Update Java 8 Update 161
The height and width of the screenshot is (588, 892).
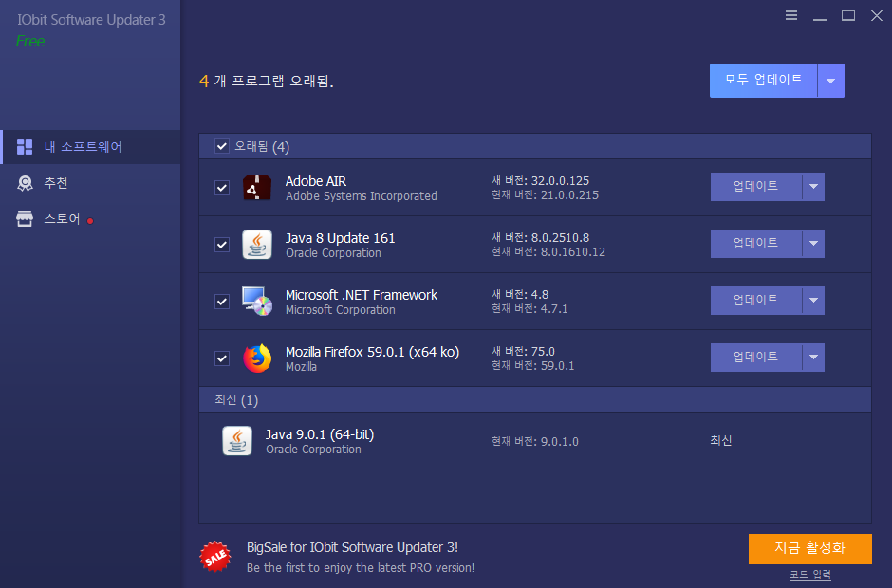pyautogui.click(x=756, y=244)
